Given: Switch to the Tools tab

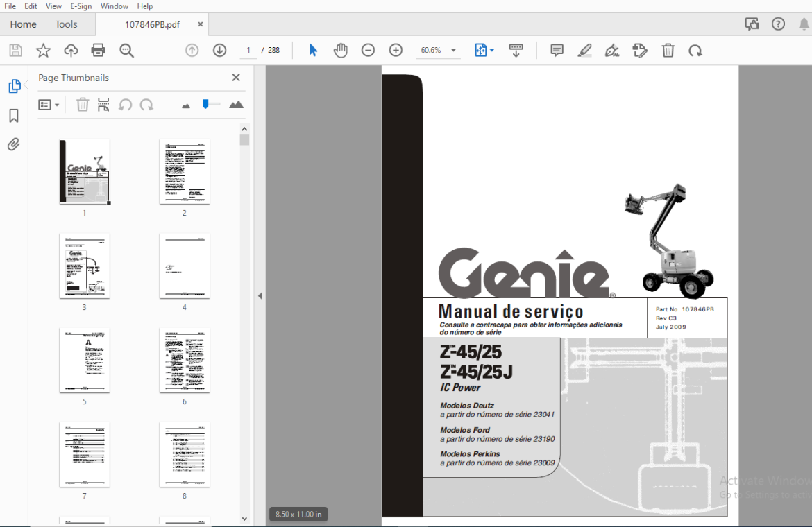Looking at the screenshot, I should [x=67, y=24].
